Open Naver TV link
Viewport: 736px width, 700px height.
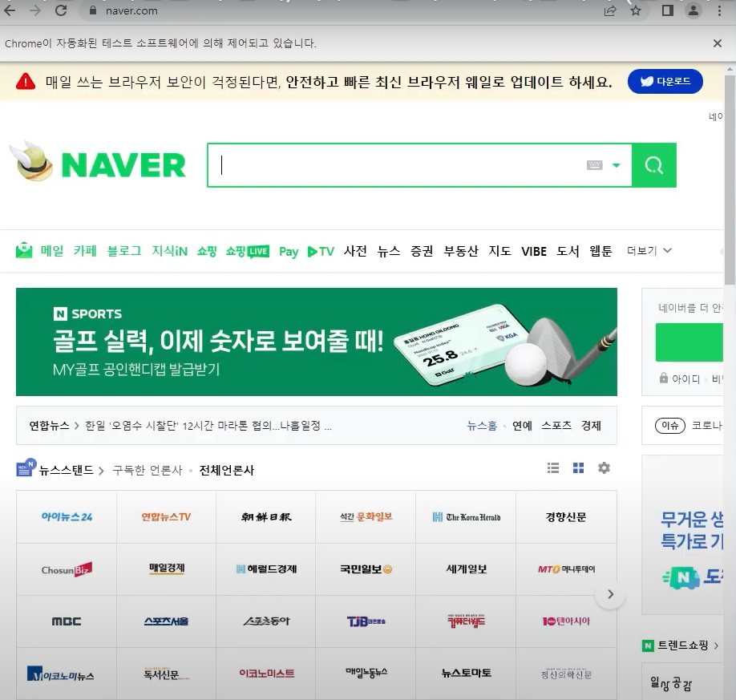[x=321, y=252]
